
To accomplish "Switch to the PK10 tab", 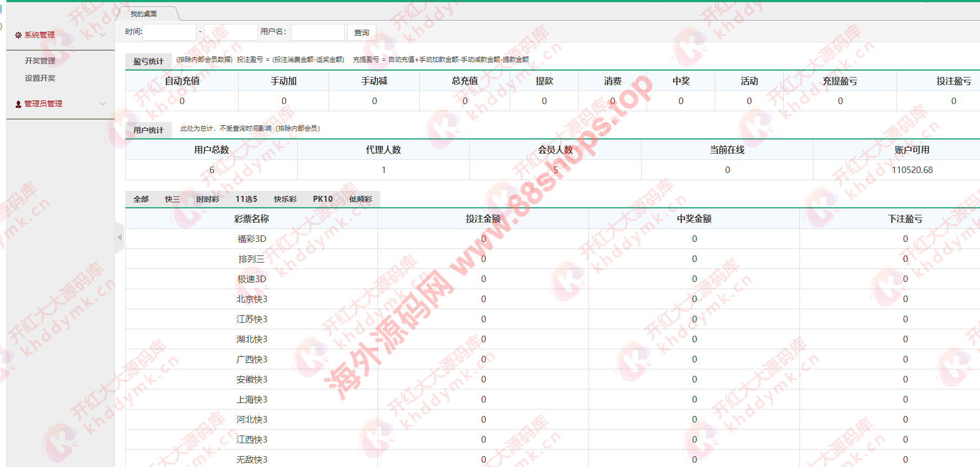I will 323,199.
